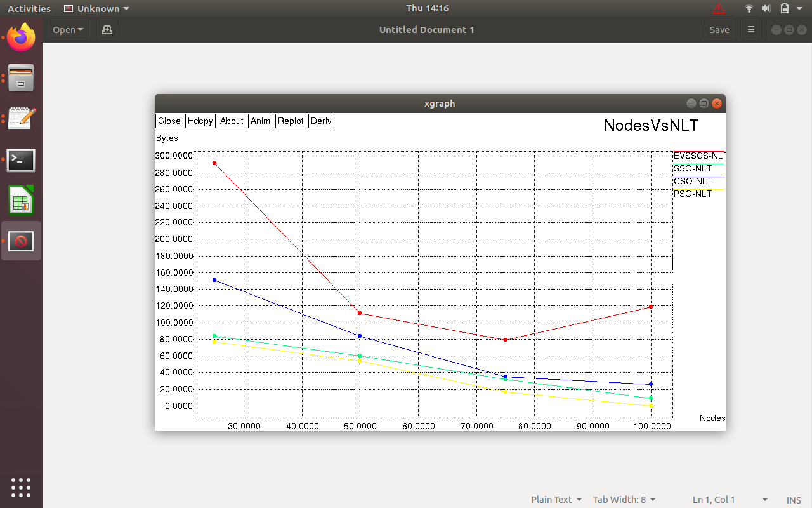812x508 pixels.
Task: Open the Ln 1, Col 1 position dropdown
Action: (x=730, y=500)
